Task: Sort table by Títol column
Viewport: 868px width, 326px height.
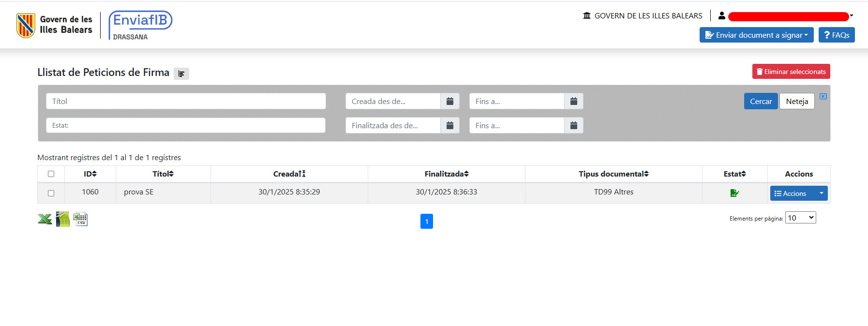Action: tap(163, 174)
